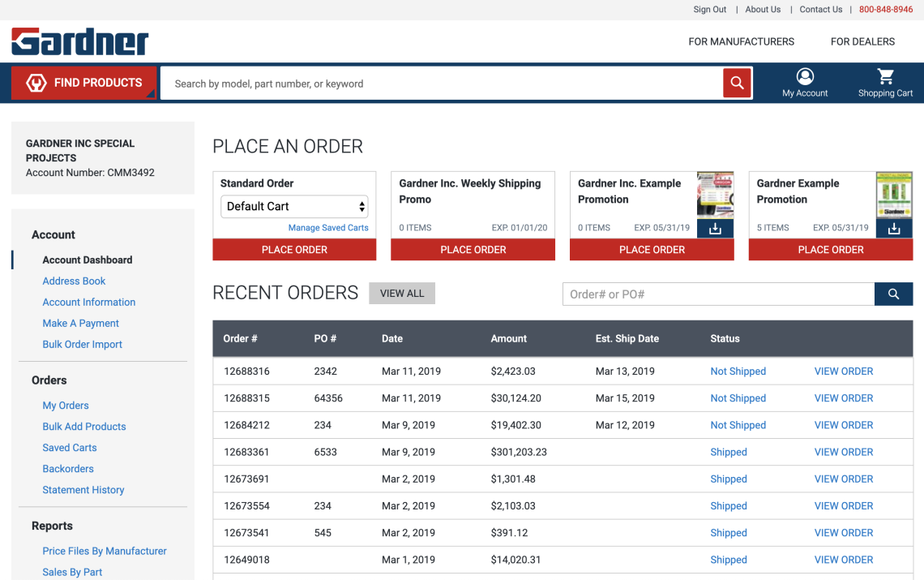Open Make A Payment in sidebar

pyautogui.click(x=81, y=324)
